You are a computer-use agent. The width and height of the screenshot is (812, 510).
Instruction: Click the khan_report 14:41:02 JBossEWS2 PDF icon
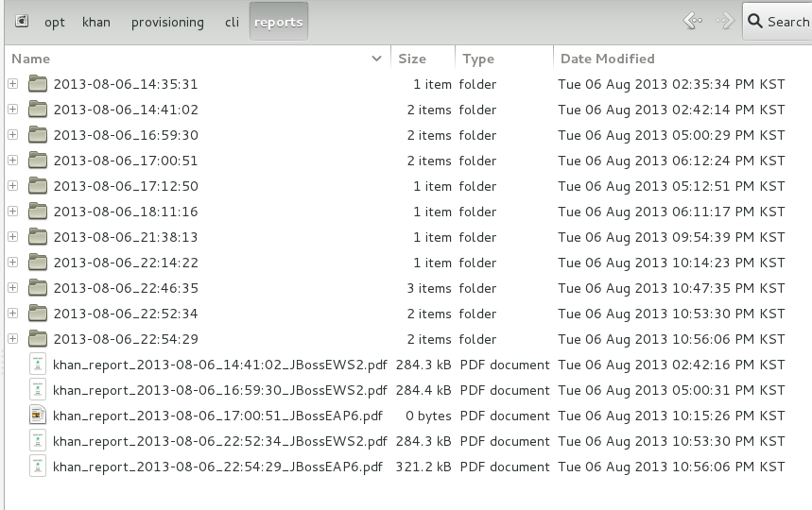pos(37,365)
